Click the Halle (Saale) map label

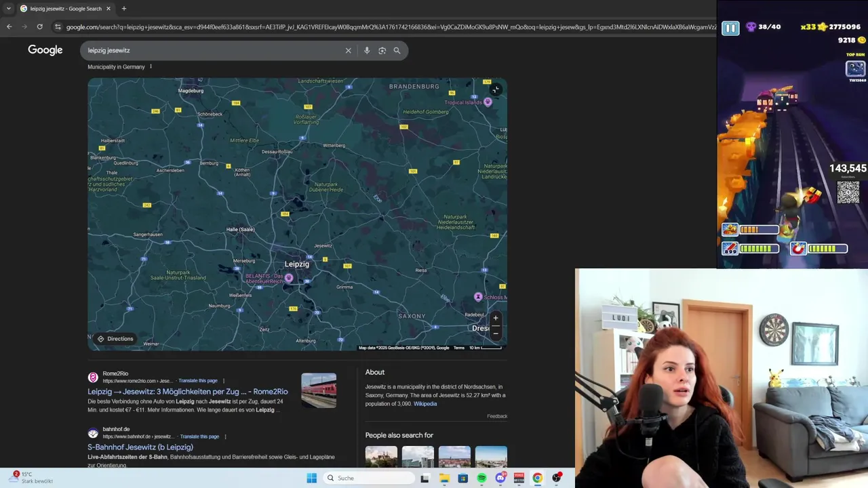tap(240, 230)
